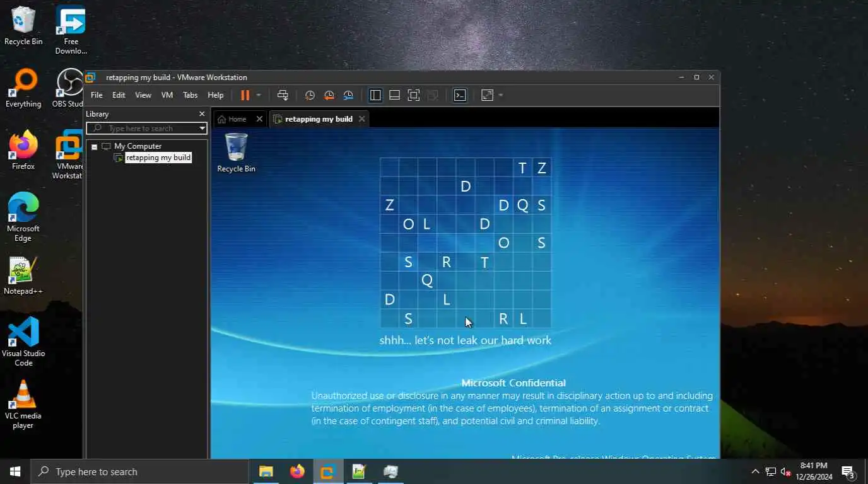Open the power options dropdown beside Pause
This screenshot has width=868, height=484.
(x=259, y=95)
